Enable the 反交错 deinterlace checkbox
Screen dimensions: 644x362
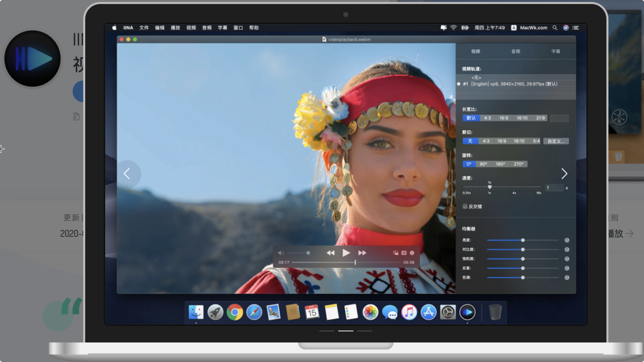coord(465,206)
